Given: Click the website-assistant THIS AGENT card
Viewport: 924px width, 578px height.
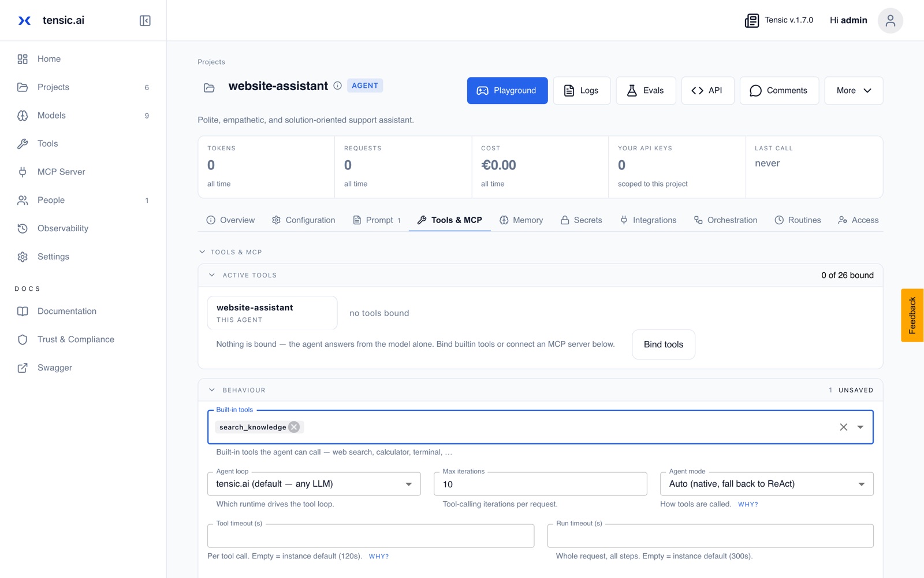Looking at the screenshot, I should pos(272,313).
